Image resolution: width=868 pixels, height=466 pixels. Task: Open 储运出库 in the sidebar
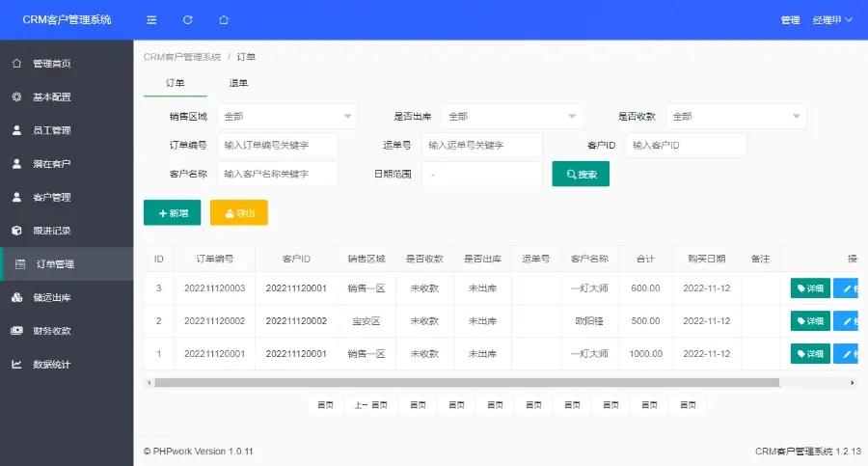pyautogui.click(x=67, y=297)
